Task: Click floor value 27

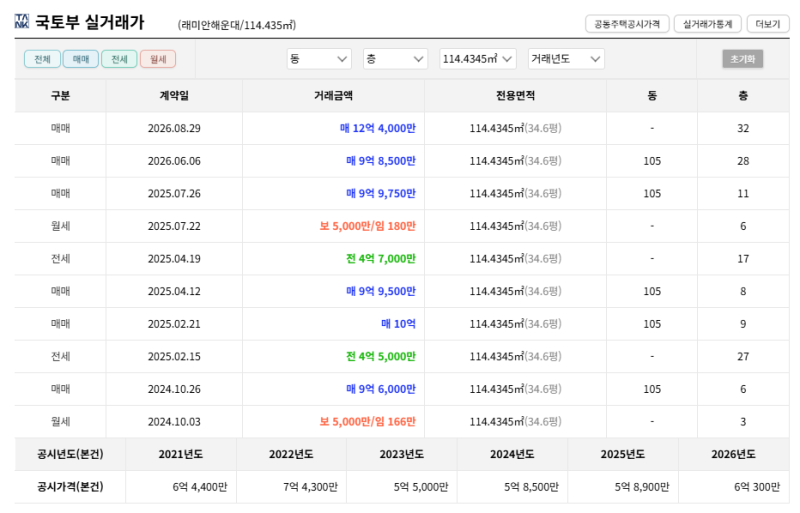Action: 743,356
